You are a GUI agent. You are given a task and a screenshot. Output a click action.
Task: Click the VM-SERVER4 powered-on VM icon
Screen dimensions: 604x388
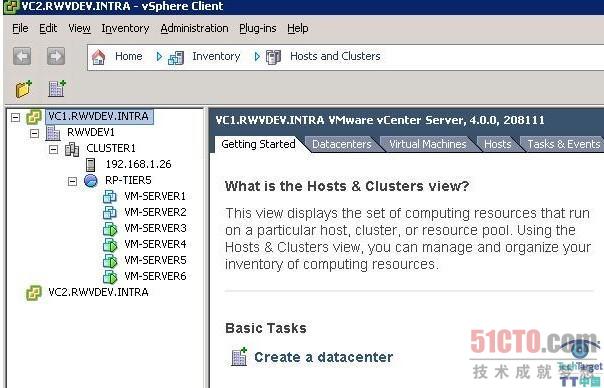pos(110,244)
